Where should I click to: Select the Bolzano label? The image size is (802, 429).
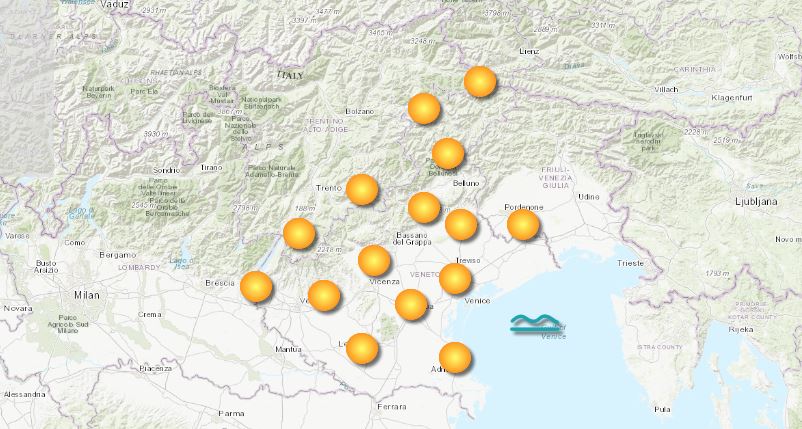360,111
